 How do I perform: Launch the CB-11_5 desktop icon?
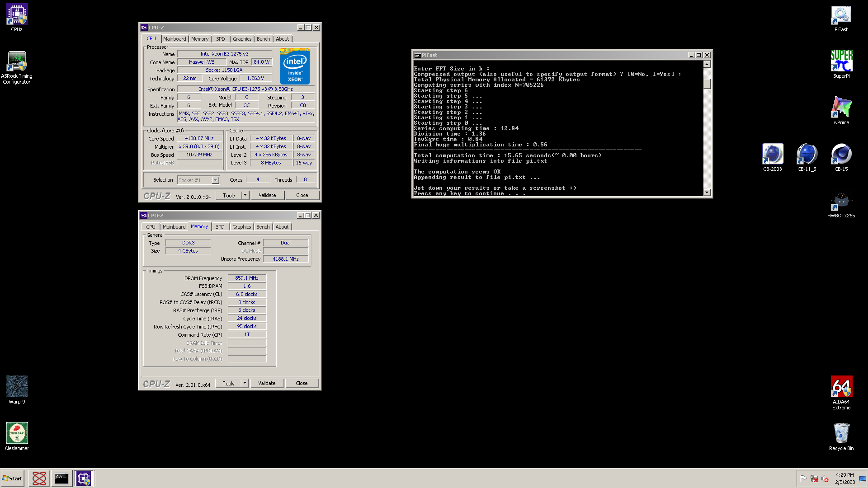[x=807, y=157]
